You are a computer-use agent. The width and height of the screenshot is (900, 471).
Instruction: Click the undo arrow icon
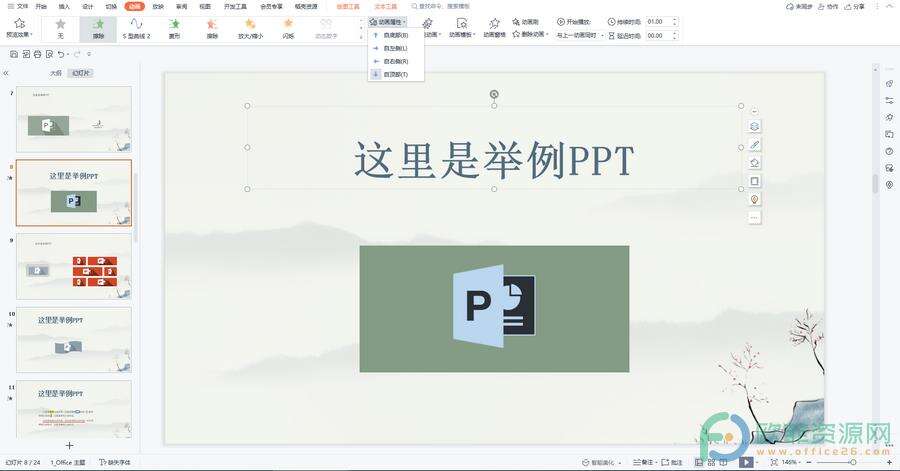coord(60,54)
